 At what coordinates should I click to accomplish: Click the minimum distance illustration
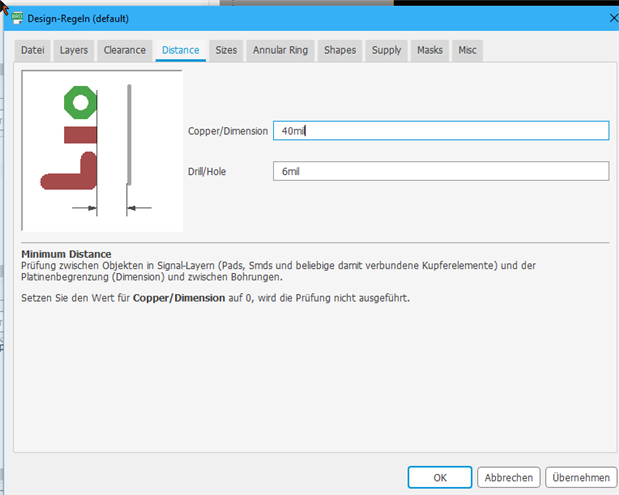pos(102,151)
